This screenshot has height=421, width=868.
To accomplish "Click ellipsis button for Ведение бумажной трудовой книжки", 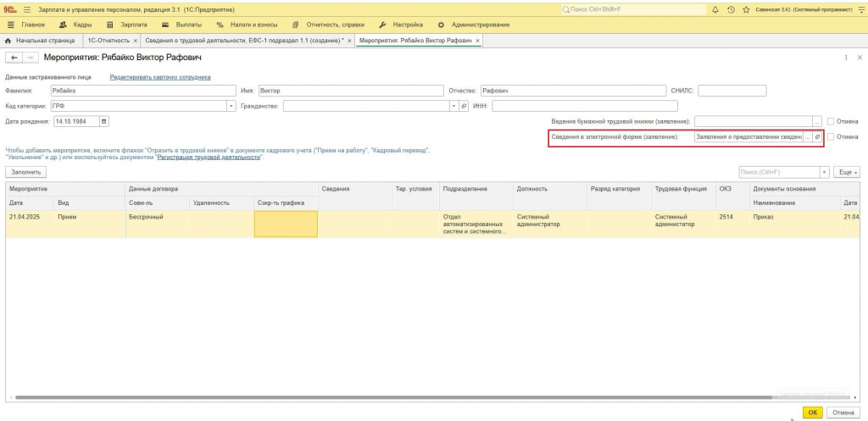I will (x=817, y=121).
